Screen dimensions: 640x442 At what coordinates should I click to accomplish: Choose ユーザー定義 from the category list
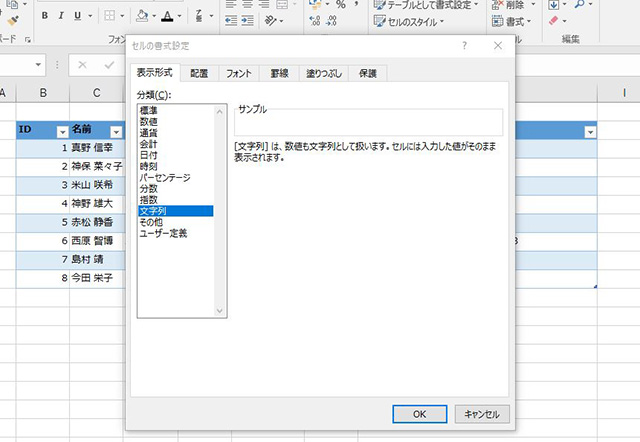pyautogui.click(x=162, y=233)
